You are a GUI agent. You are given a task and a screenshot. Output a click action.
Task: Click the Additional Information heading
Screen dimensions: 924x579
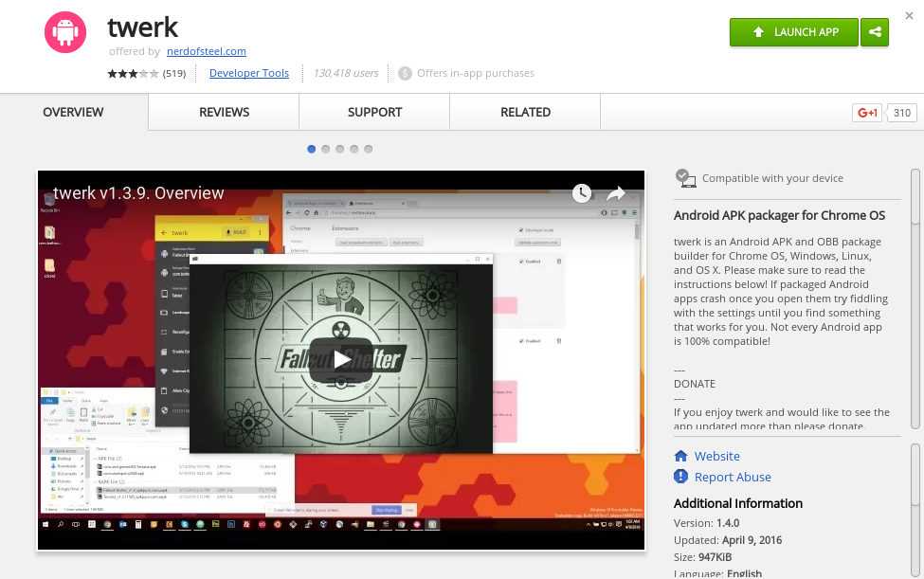[x=738, y=503]
